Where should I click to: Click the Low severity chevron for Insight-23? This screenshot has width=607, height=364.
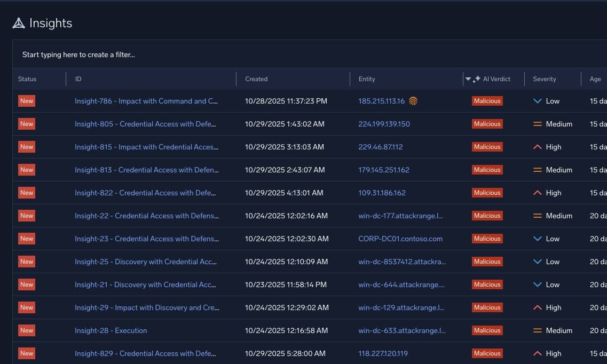click(538, 239)
